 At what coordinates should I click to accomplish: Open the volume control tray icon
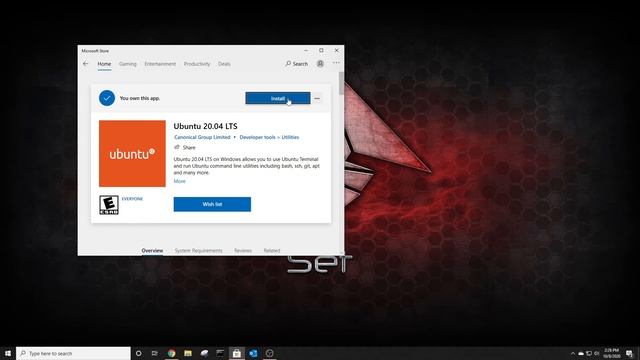point(596,353)
